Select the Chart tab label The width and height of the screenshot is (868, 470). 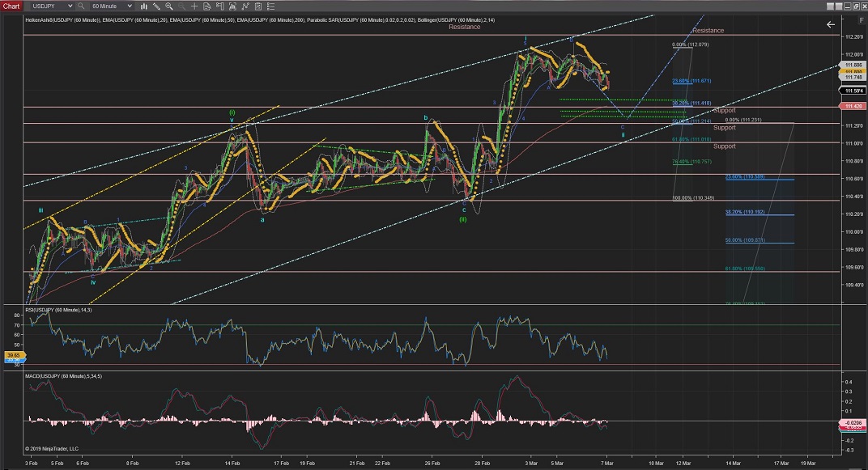pyautogui.click(x=11, y=6)
